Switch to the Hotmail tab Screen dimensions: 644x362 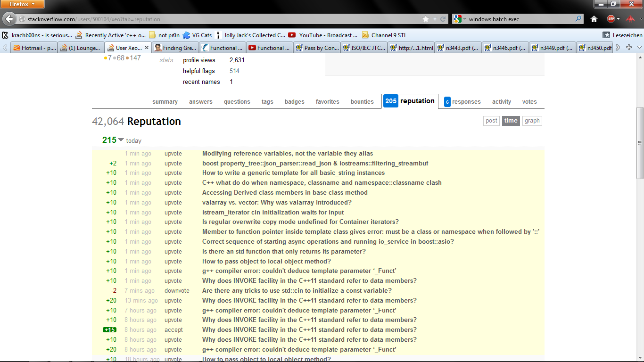click(34, 48)
